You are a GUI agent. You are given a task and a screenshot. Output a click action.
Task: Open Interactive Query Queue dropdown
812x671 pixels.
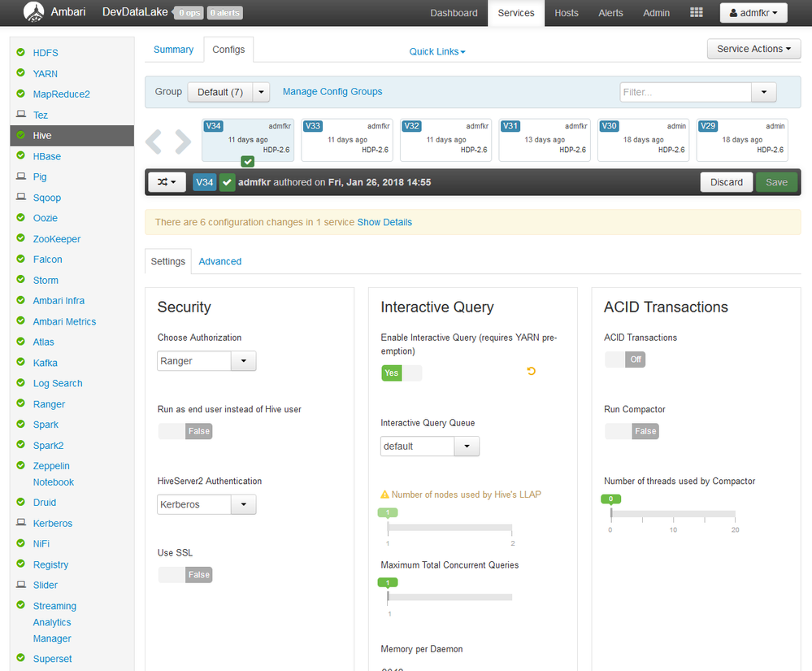(429, 447)
